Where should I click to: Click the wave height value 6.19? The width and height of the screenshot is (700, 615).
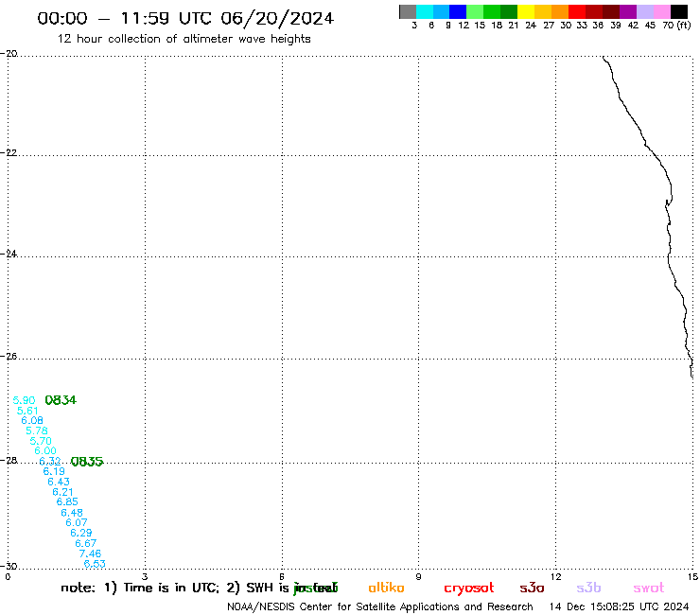54,471
